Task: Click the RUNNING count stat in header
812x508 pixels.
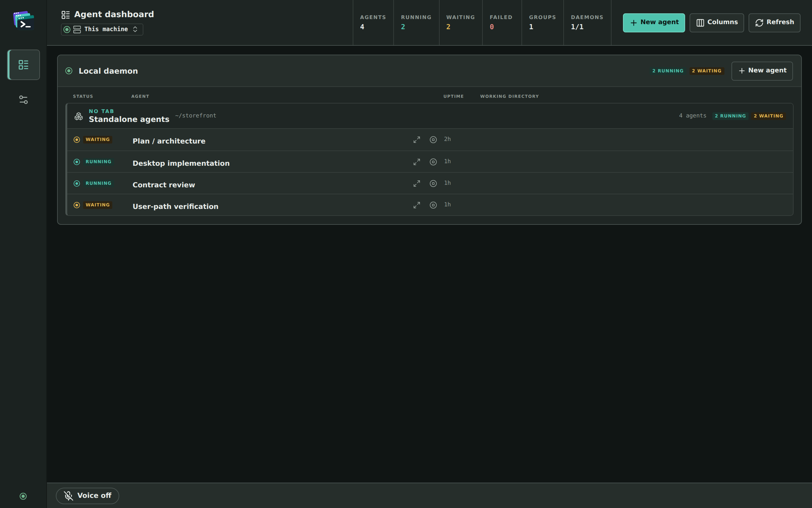Action: [x=416, y=22]
